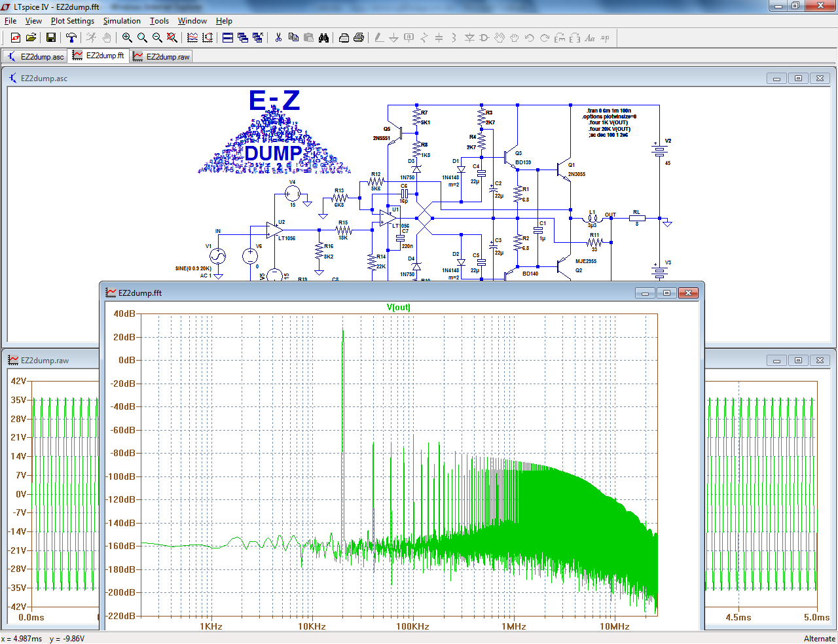The width and height of the screenshot is (838, 644).
Task: Select the Component gate-symbol tool
Action: [x=484, y=38]
